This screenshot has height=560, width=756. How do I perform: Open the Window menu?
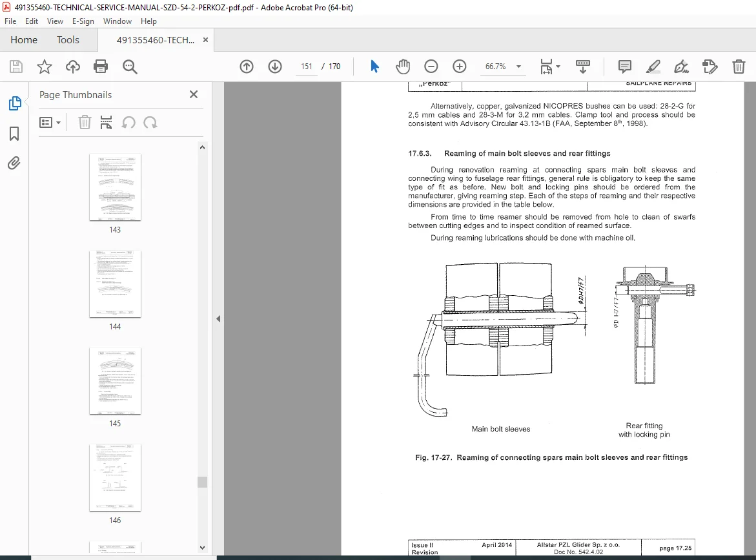(x=117, y=21)
